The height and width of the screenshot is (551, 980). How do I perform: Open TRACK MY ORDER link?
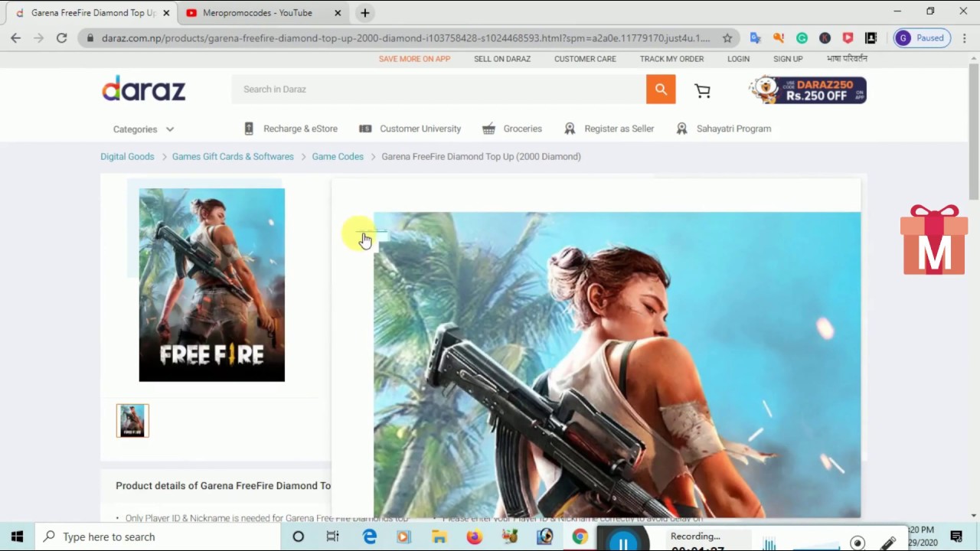[671, 59]
